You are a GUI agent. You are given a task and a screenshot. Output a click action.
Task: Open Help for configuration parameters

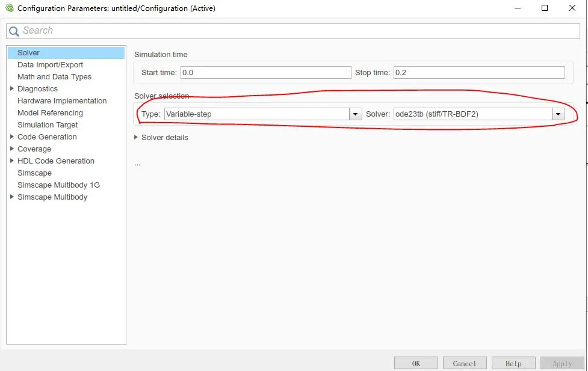[x=513, y=364]
